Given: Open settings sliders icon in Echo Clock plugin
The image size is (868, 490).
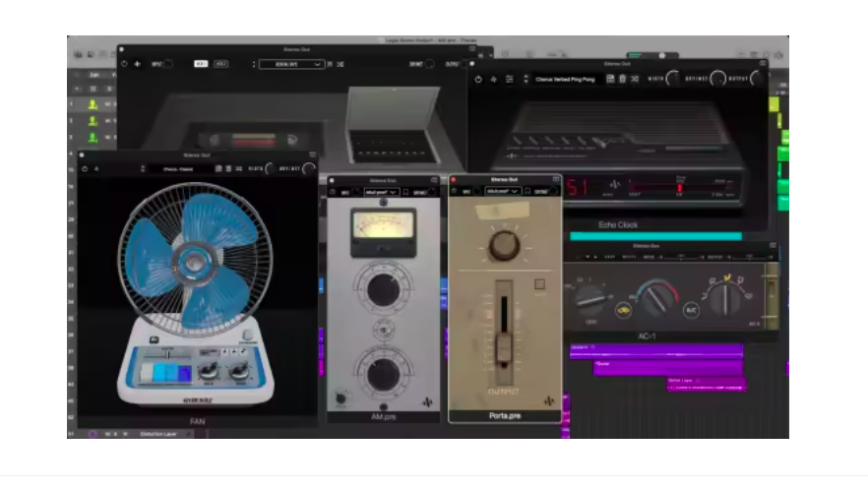Looking at the screenshot, I should 509,79.
